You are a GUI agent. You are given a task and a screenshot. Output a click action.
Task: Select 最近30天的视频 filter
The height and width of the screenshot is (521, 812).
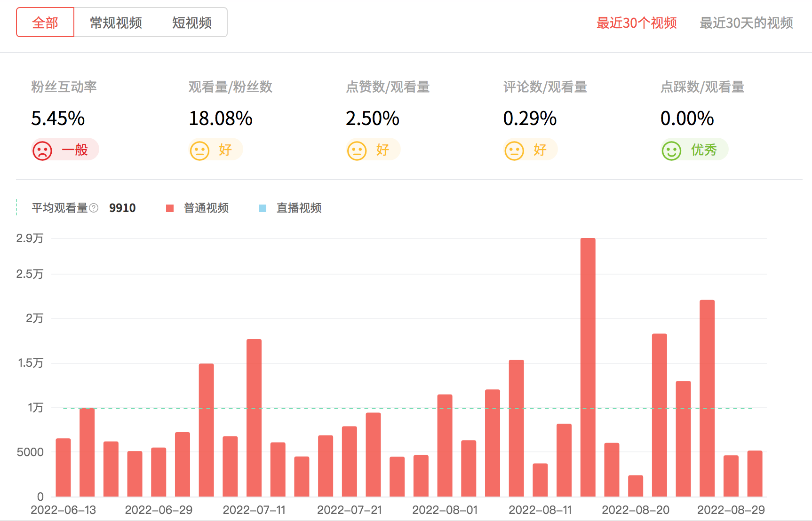[746, 23]
